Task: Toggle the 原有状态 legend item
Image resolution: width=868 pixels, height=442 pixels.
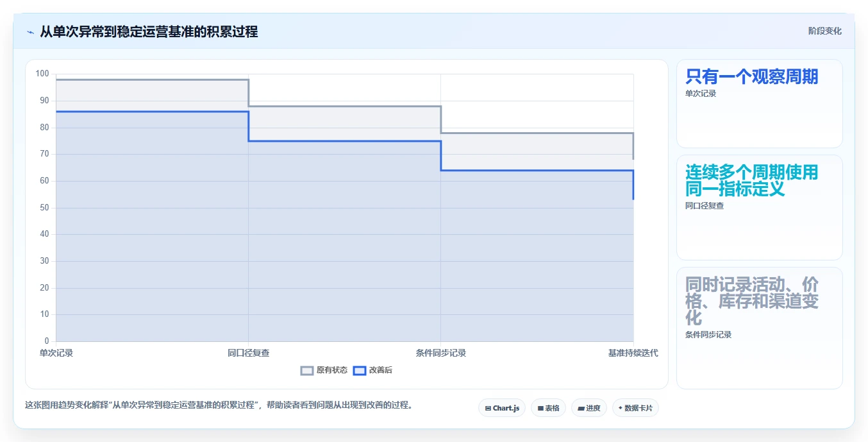Action: tap(324, 370)
